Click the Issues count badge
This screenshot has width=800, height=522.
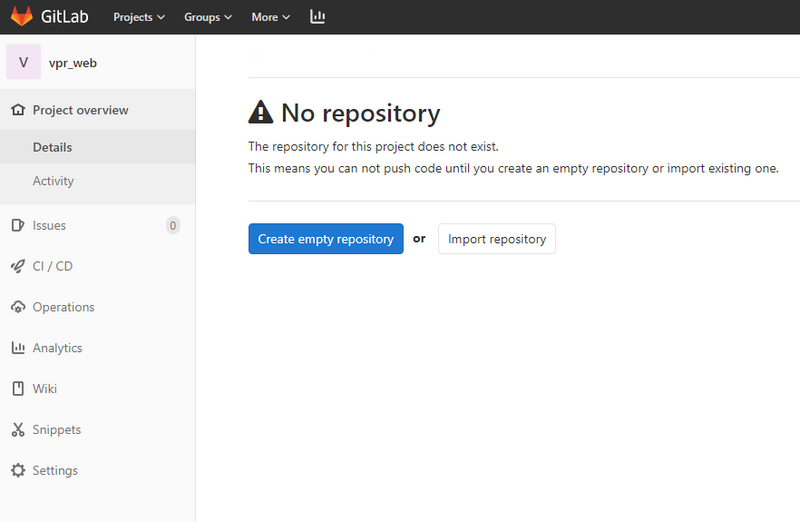[x=173, y=225]
